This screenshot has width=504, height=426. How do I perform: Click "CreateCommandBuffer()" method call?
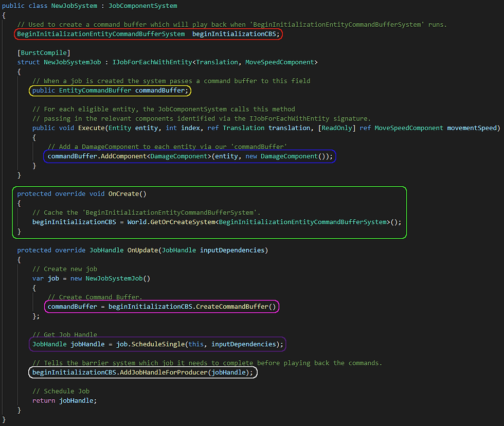[x=236, y=307]
